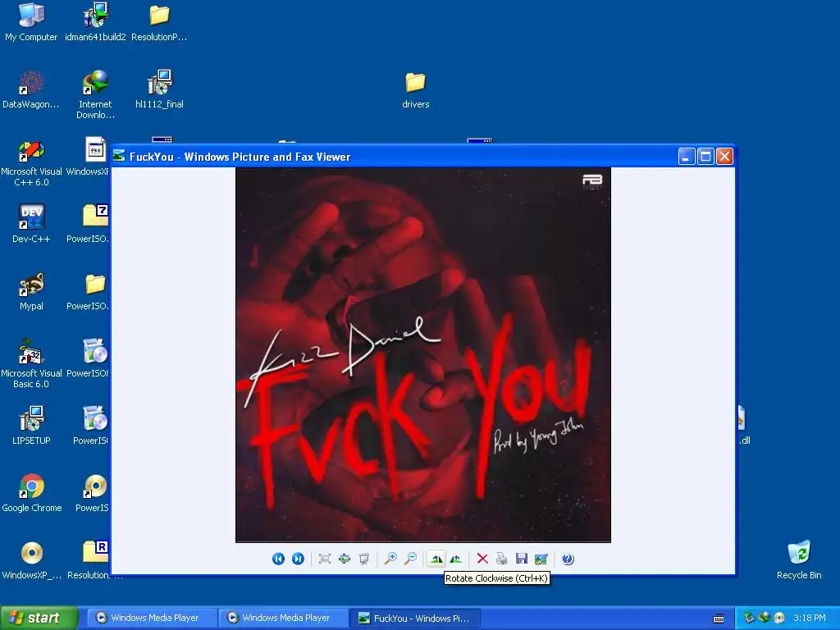
Task: Close the Picture and Fax Viewer window
Action: [725, 157]
